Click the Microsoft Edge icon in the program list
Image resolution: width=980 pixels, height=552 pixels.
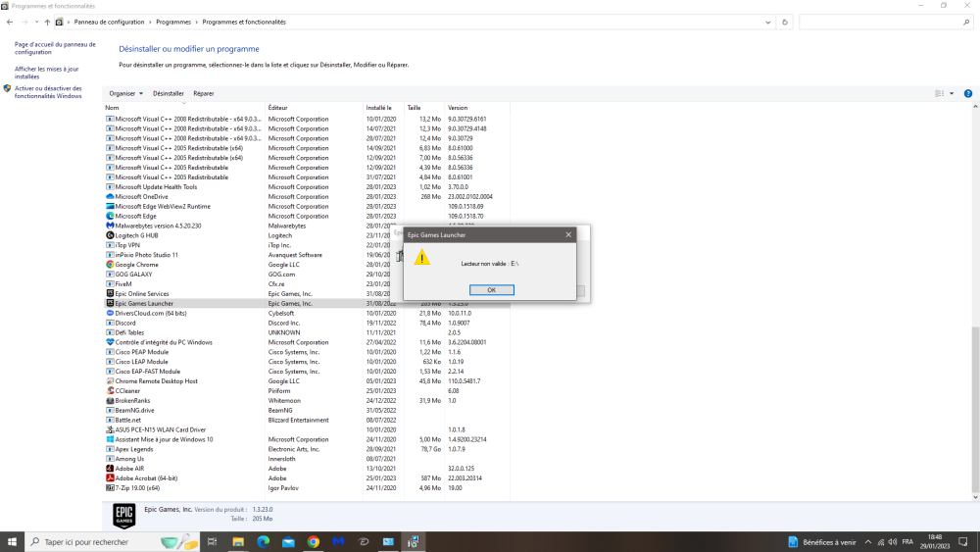(110, 216)
